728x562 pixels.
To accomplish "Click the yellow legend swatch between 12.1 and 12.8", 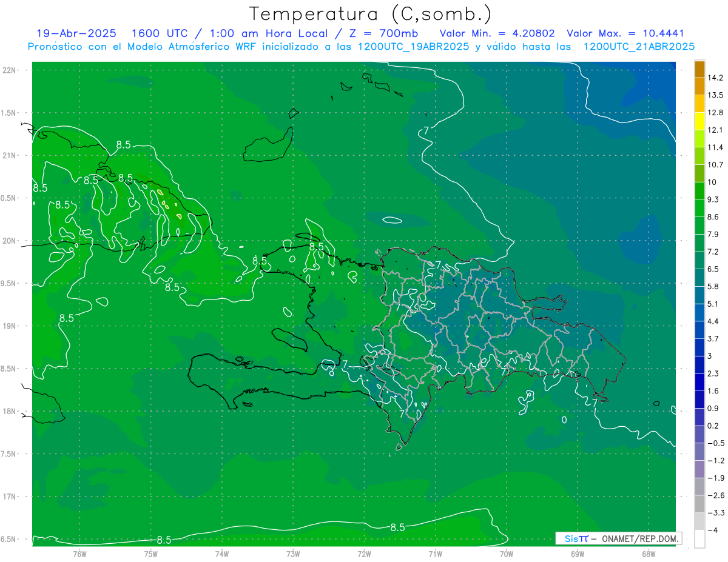I will [700, 121].
